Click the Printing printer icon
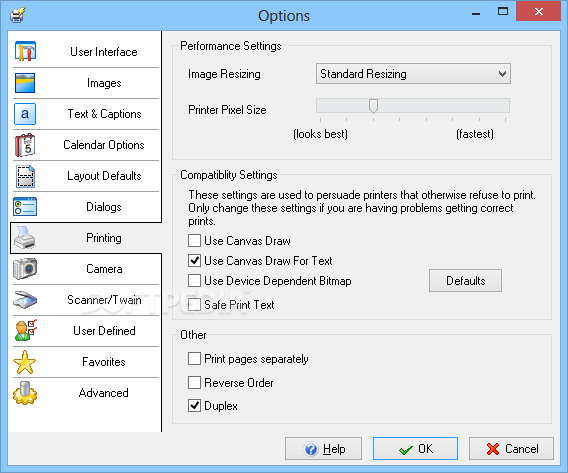568x473 pixels. [x=24, y=238]
